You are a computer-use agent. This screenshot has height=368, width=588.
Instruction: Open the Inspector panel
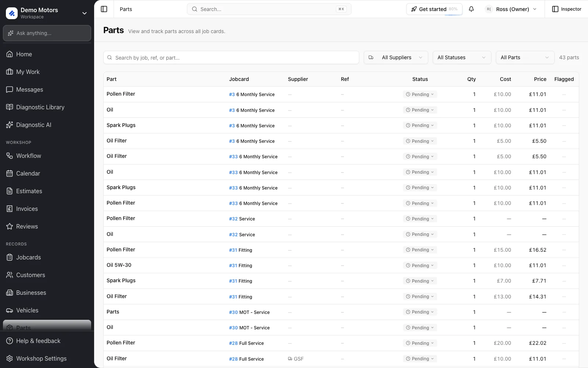(x=567, y=9)
